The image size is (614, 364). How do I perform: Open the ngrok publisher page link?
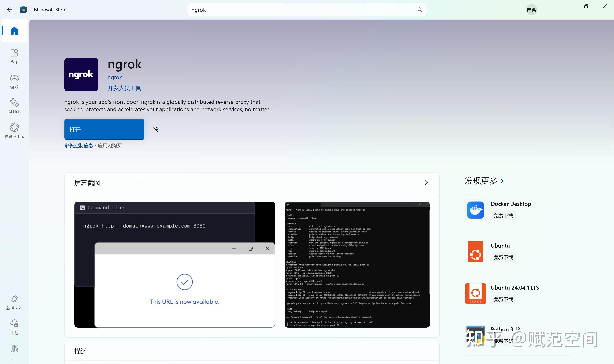[x=115, y=77]
